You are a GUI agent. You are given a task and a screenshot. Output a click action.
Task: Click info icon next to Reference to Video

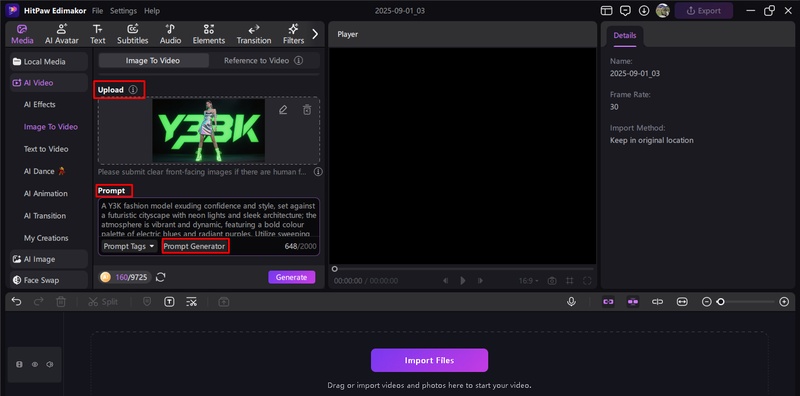pos(299,60)
